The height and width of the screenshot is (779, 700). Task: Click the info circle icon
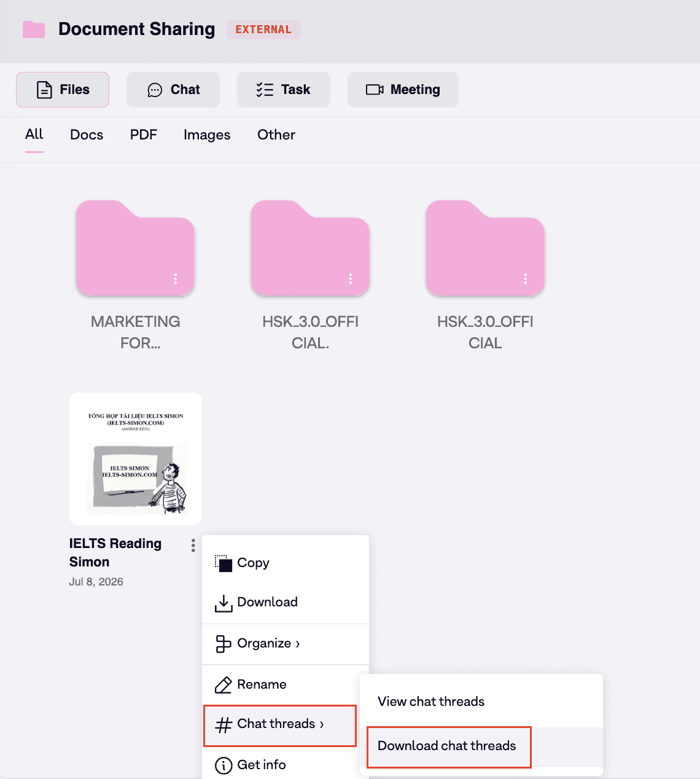224,765
